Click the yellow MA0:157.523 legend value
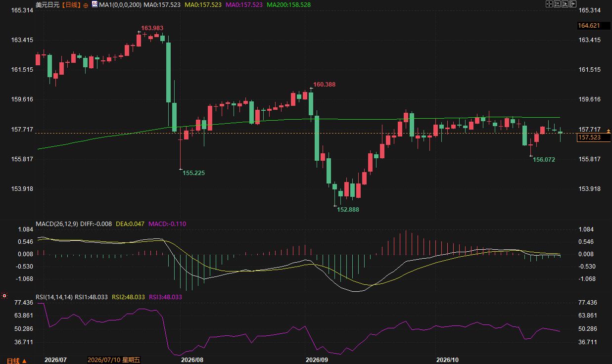This screenshot has height=364, width=612. point(203,4)
